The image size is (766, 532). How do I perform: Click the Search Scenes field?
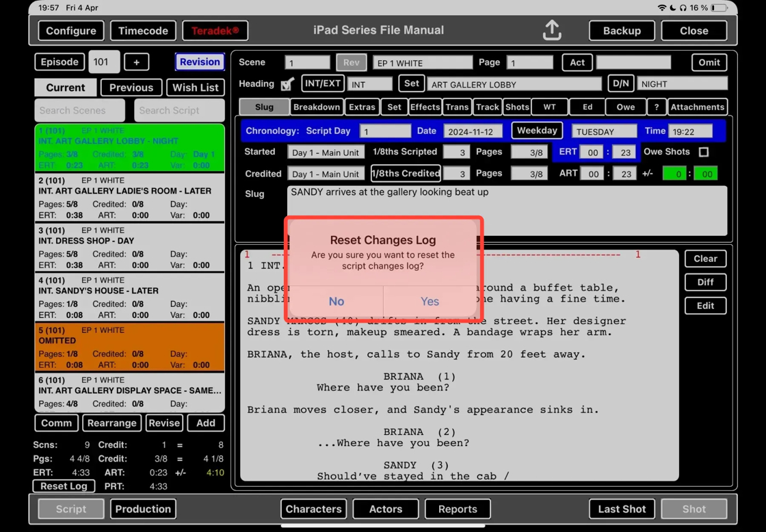click(79, 110)
